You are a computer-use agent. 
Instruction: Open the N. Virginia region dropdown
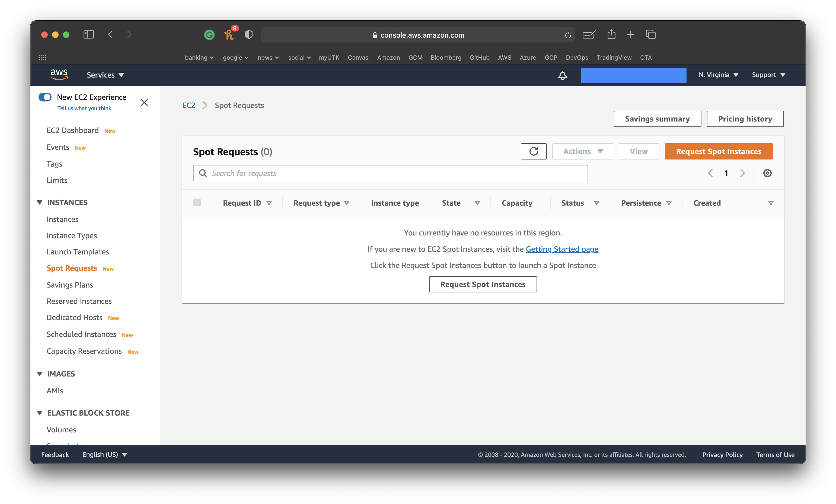[718, 75]
